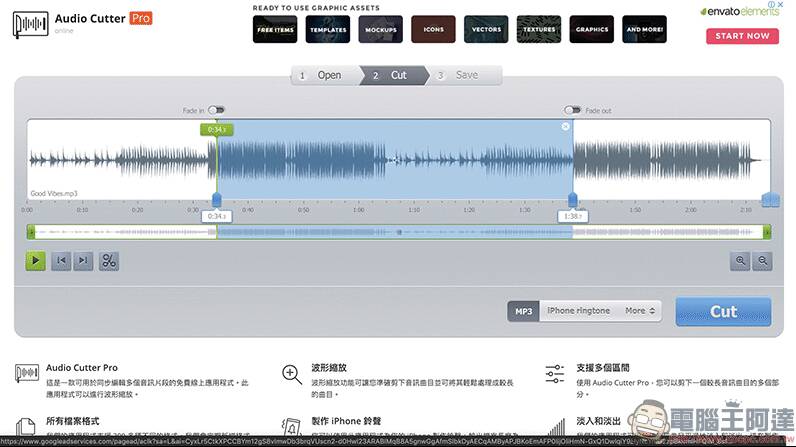Viewport: 796px width, 447px height.
Task: Go to step 1 Open
Action: point(325,75)
